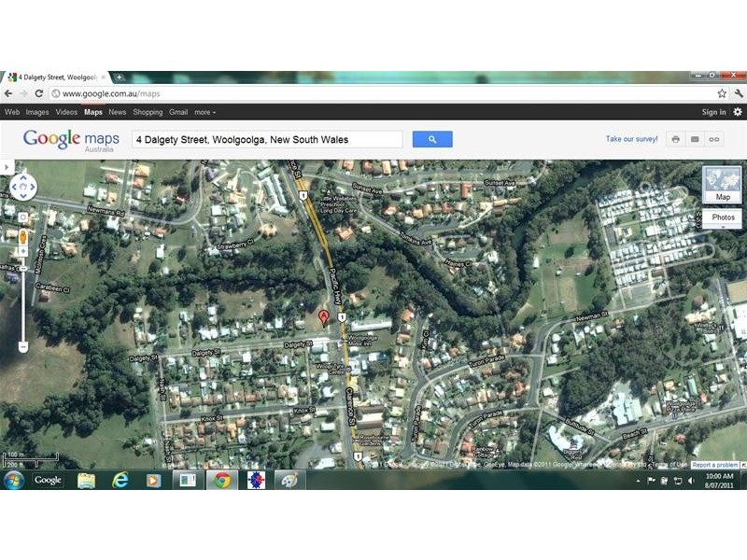
Task: Zoom in with the plus button
Action: coord(22,251)
